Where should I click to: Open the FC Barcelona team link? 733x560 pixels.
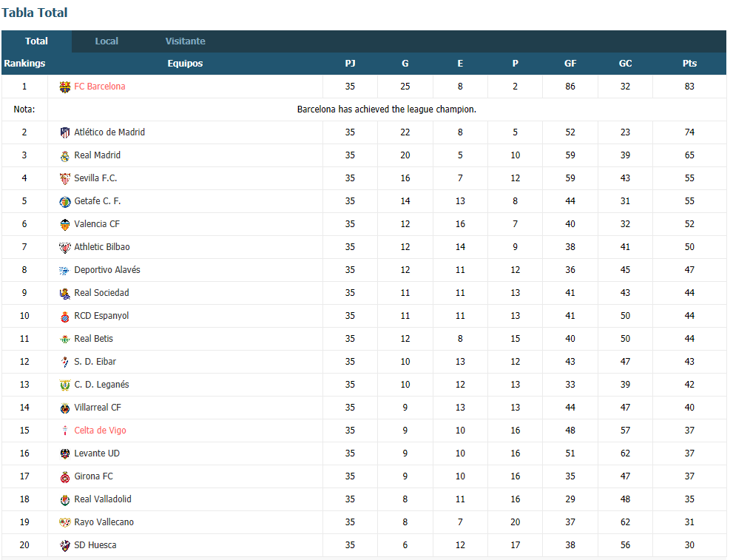pos(100,86)
